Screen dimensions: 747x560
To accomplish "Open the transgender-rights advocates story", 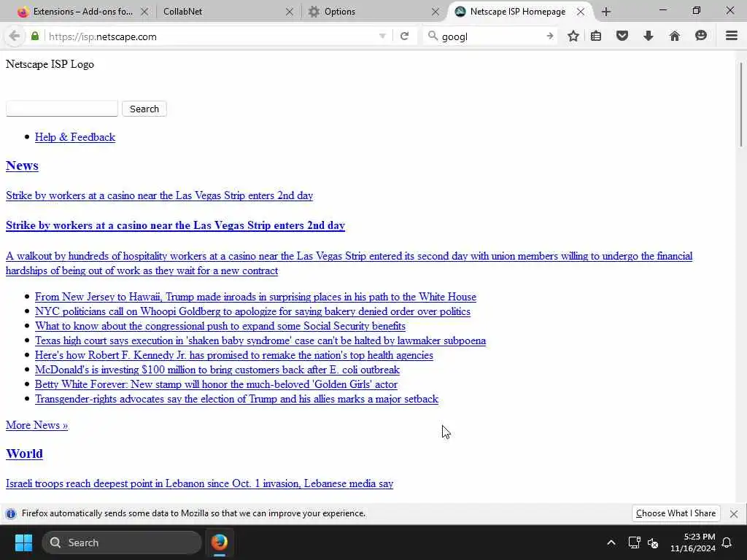I will pos(236,399).
